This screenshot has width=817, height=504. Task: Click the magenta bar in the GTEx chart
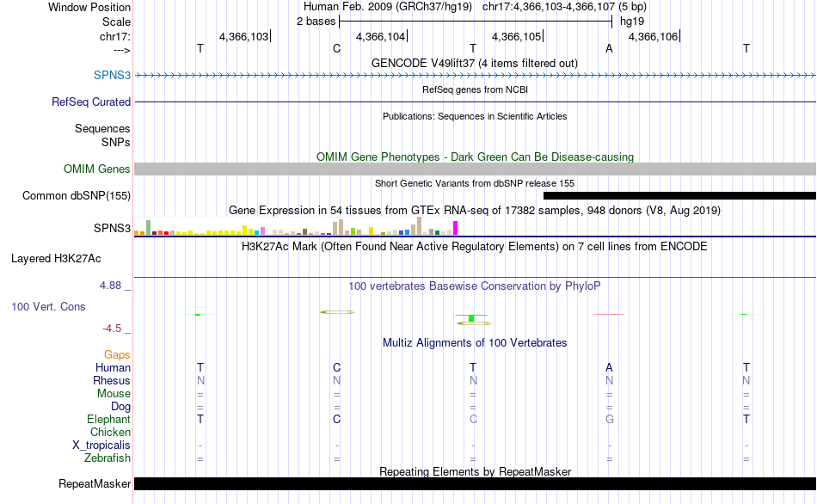[x=456, y=228]
